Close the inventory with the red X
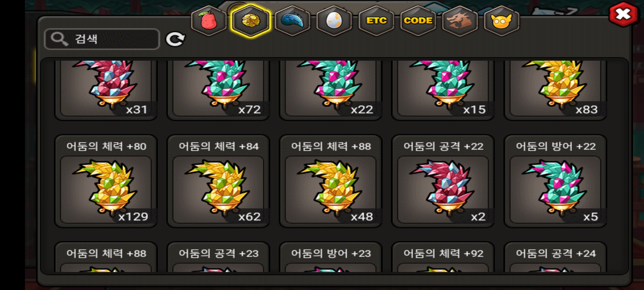Viewport: 644px width, 290px height. [x=623, y=15]
